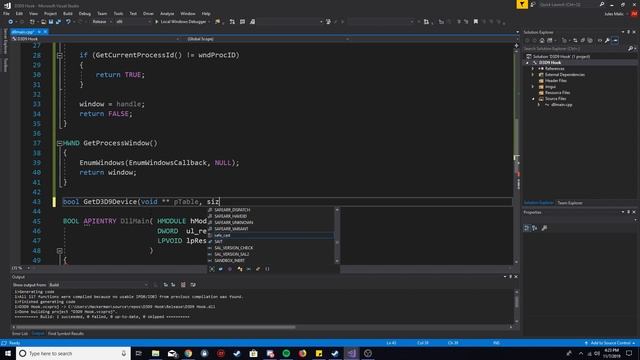Image resolution: width=640 pixels, height=360 pixels.
Task: Select the Header Files folder
Action: pyautogui.click(x=556, y=81)
